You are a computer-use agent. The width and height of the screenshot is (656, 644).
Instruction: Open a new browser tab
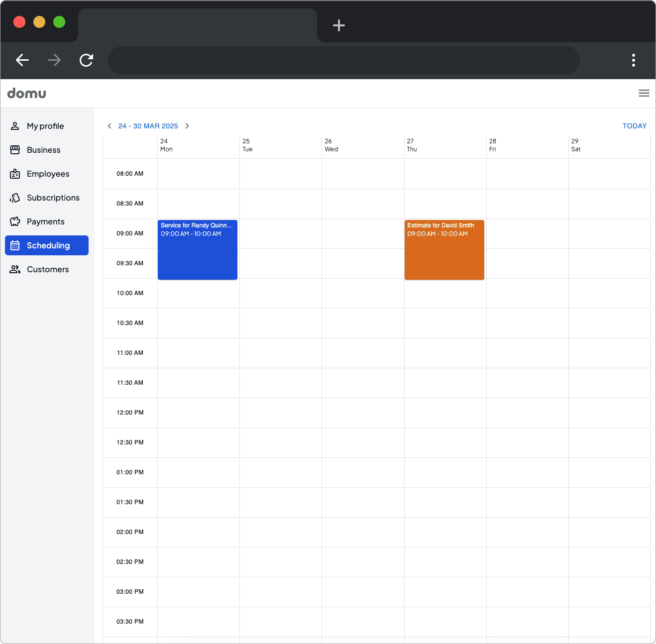[339, 25]
